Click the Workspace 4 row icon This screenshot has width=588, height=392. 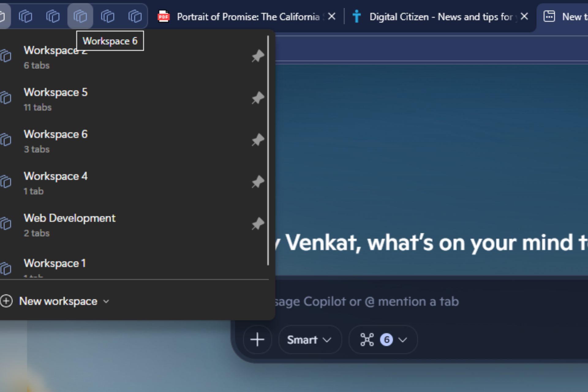[x=6, y=182]
